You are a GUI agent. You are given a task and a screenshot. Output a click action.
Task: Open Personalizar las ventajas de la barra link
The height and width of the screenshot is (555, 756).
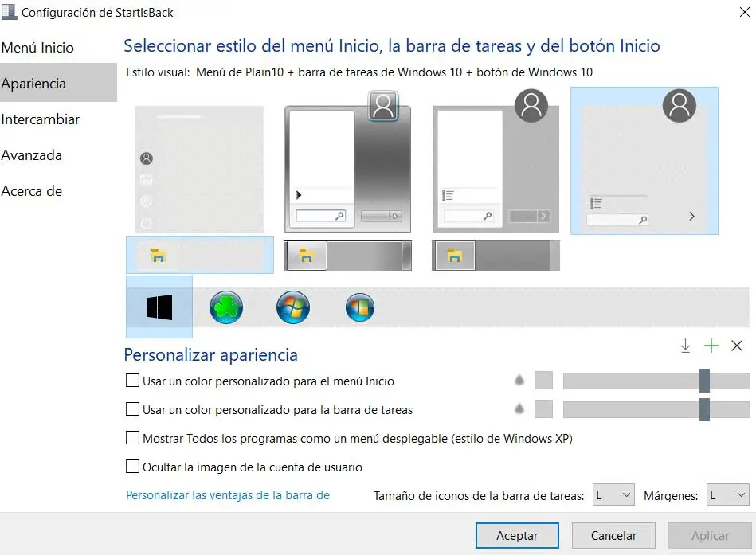(x=228, y=495)
